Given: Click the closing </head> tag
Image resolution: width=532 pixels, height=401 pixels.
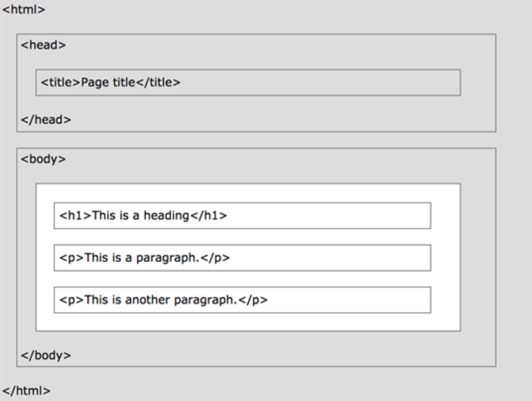Looking at the screenshot, I should pos(46,120).
